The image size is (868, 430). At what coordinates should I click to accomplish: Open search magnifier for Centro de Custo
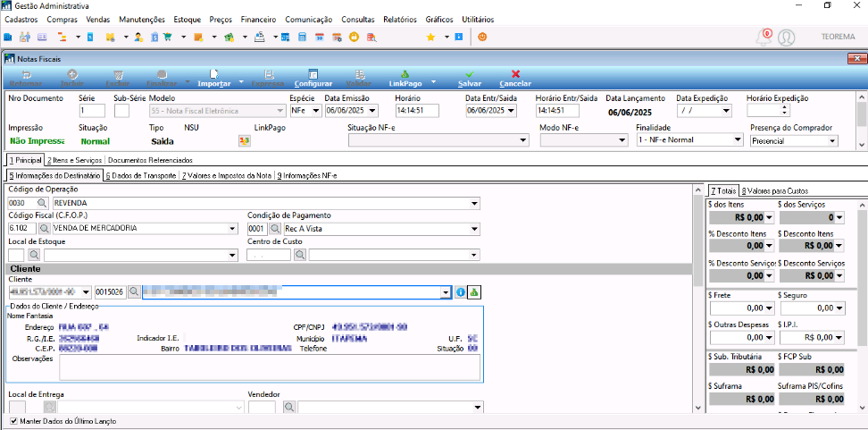coord(299,255)
